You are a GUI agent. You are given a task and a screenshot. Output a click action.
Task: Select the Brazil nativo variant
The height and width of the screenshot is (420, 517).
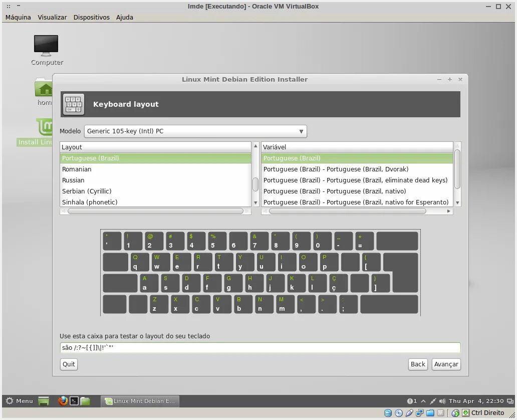(357, 191)
